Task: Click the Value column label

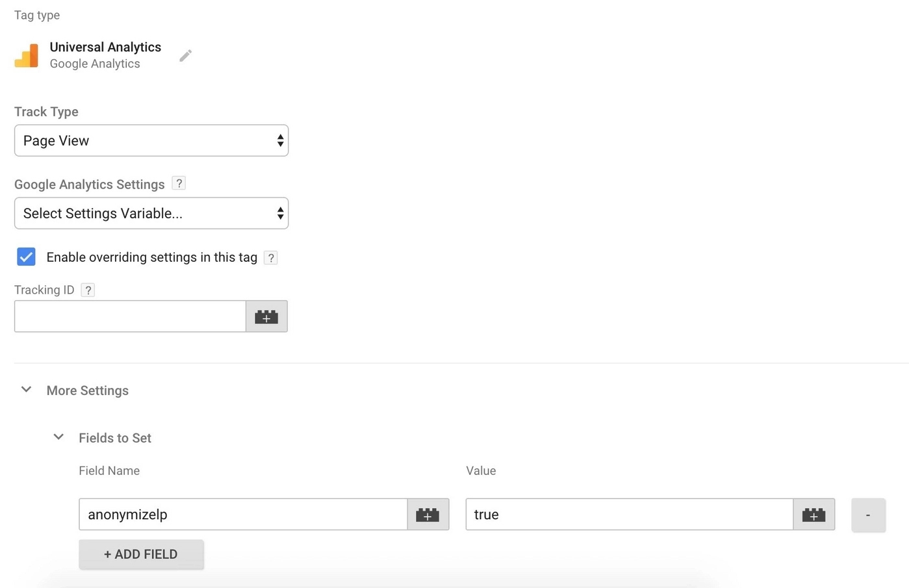Action: tap(481, 470)
